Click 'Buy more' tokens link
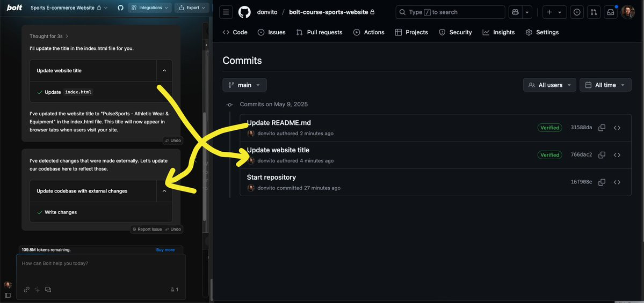The width and height of the screenshot is (644, 303). point(165,250)
